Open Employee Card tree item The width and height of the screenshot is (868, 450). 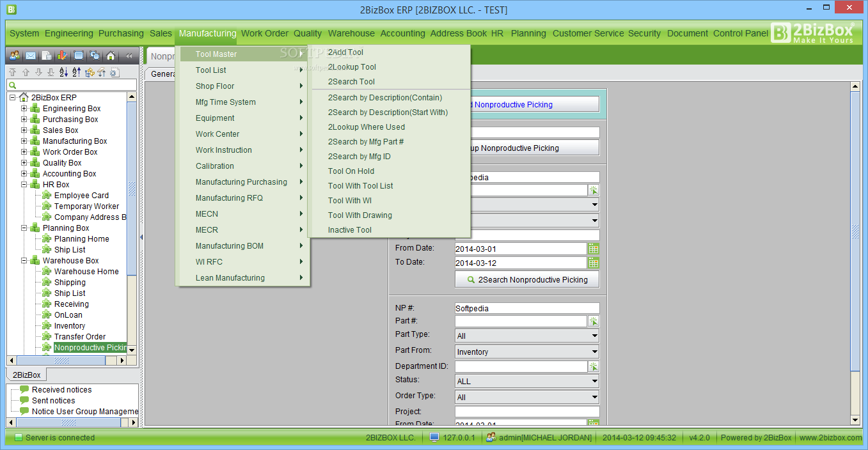coord(81,196)
